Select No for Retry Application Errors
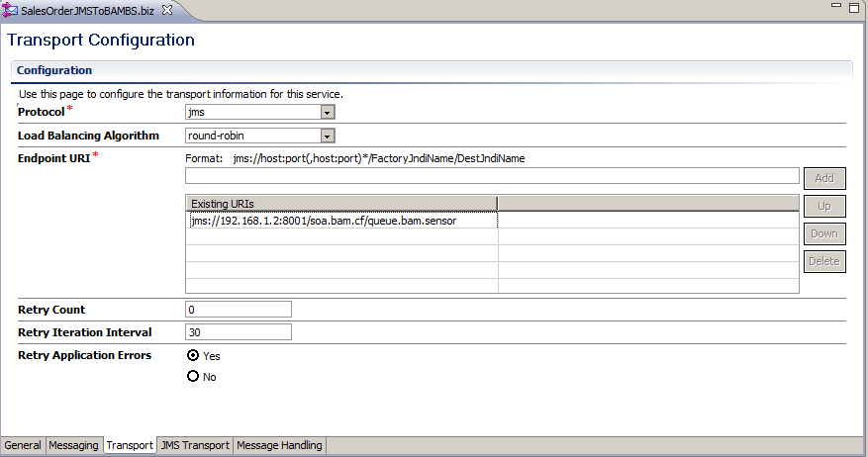Image resolution: width=868 pixels, height=457 pixels. (193, 376)
